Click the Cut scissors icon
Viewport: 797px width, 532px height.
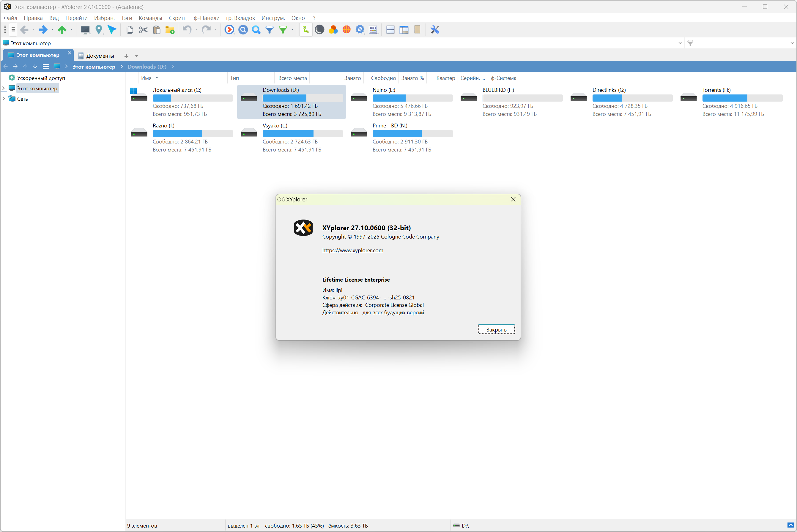(x=143, y=30)
